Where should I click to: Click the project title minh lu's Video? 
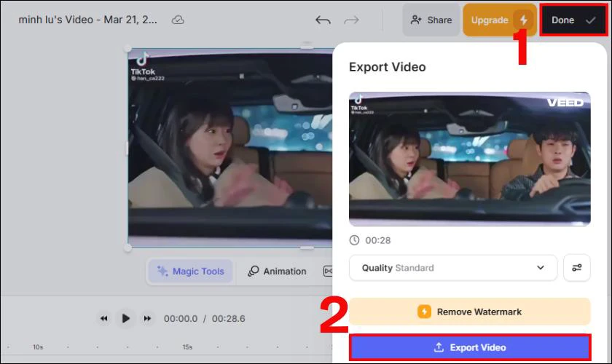88,20
